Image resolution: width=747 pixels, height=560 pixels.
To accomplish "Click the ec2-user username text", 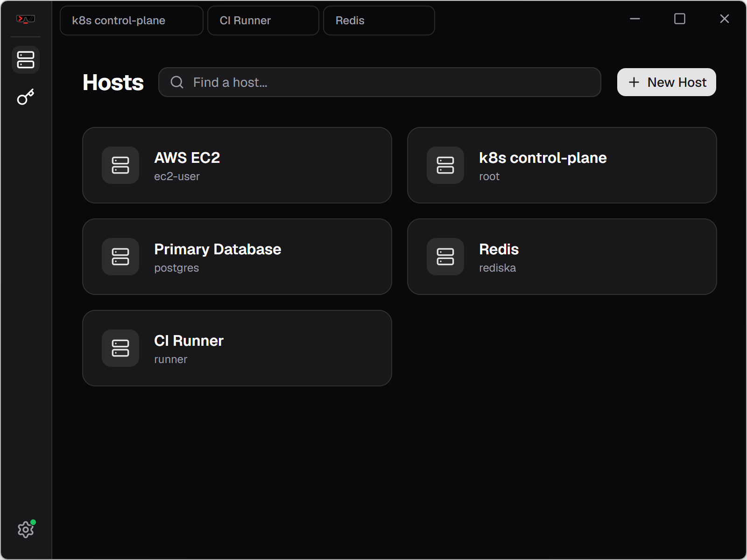I will click(177, 176).
